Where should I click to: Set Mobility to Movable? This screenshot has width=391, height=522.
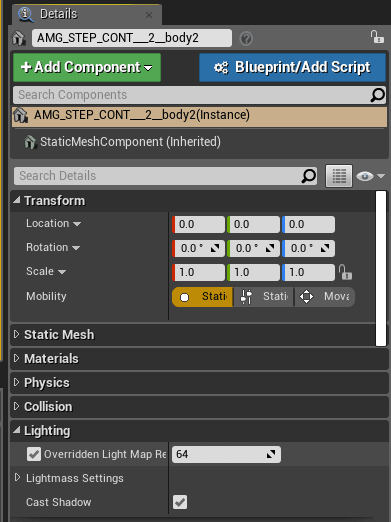pyautogui.click(x=325, y=297)
